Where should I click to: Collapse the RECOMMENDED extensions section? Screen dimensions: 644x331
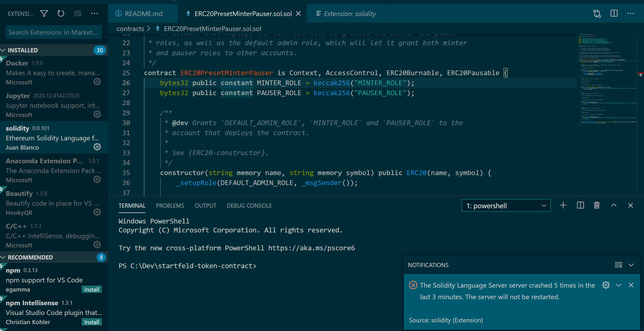point(3,257)
